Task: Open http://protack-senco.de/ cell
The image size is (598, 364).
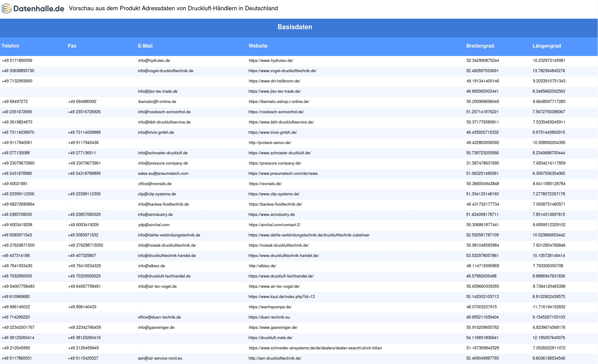Action: 270,143
